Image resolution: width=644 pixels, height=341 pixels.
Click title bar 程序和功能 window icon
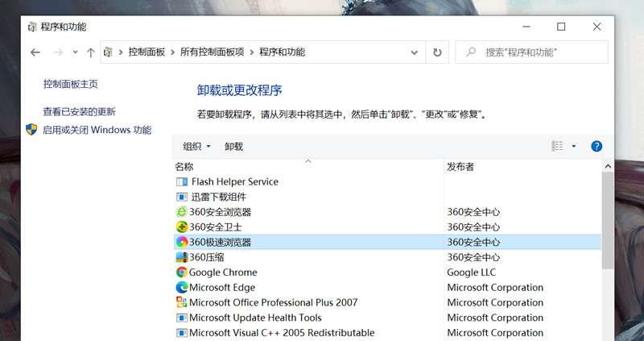click(32, 27)
